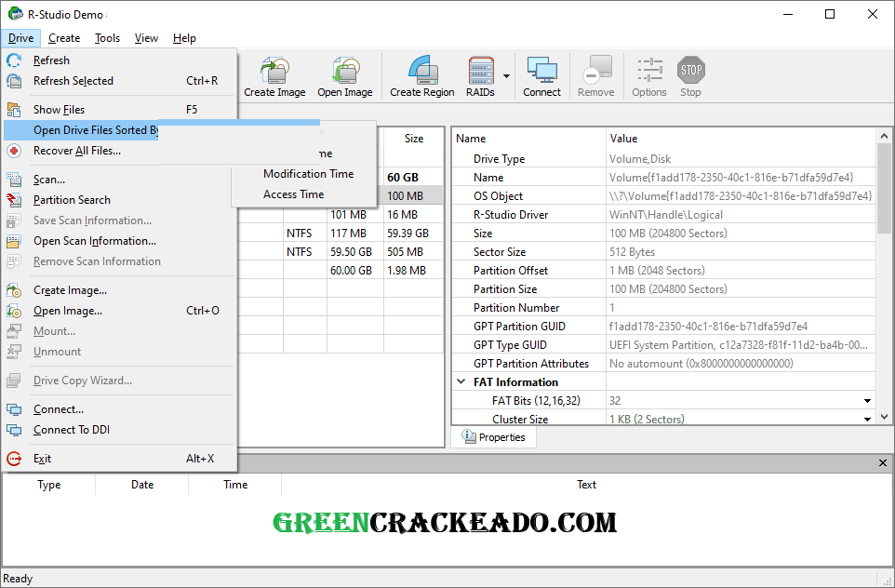Viewport: 895px width, 588px height.
Task: Close the log panel with its X button
Action: (882, 462)
